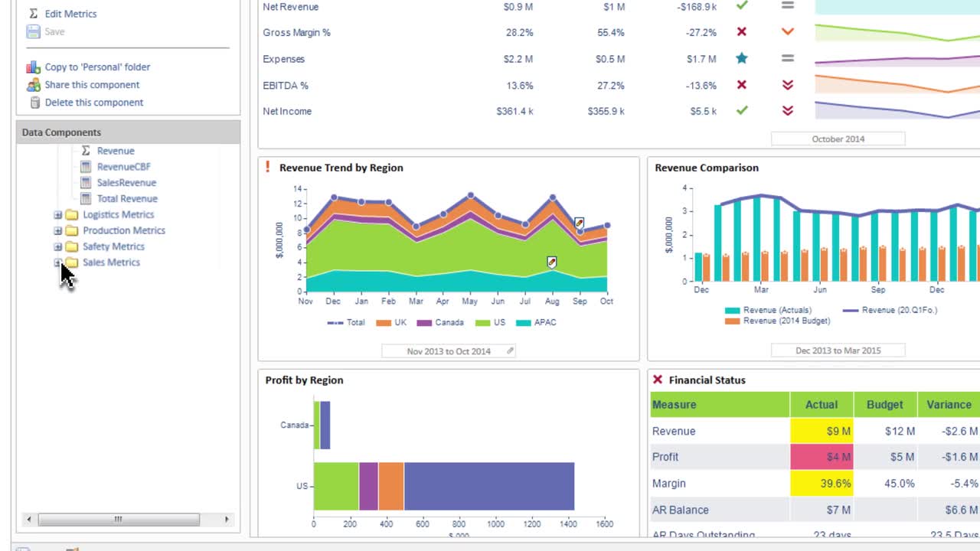Click the disabled Save disk icon

[x=33, y=31]
